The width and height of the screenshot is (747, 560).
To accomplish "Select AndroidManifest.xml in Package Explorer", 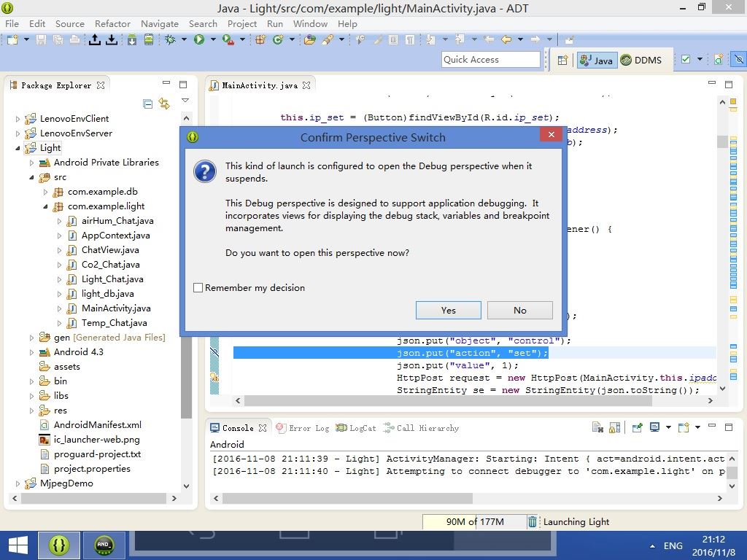I will click(97, 425).
